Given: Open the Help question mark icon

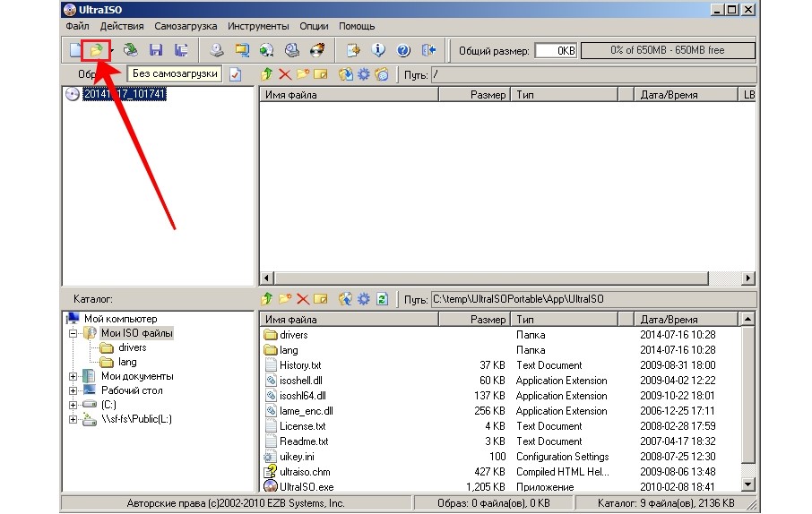Looking at the screenshot, I should tap(403, 50).
